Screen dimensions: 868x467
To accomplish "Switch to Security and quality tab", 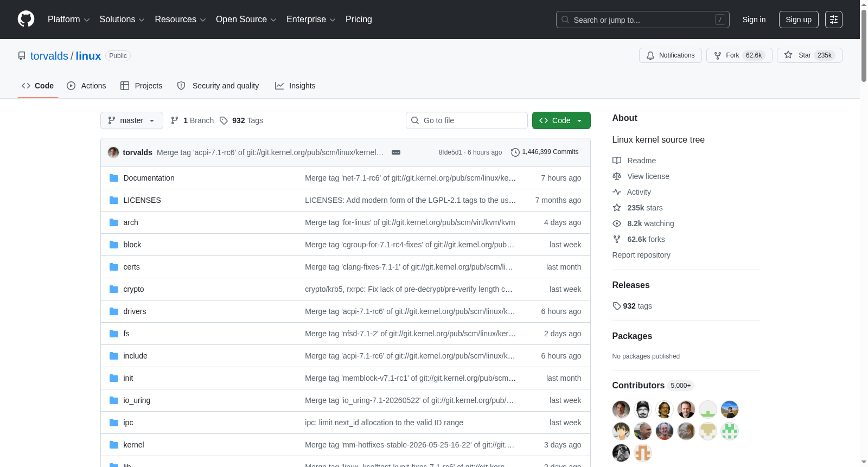I will pos(218,86).
